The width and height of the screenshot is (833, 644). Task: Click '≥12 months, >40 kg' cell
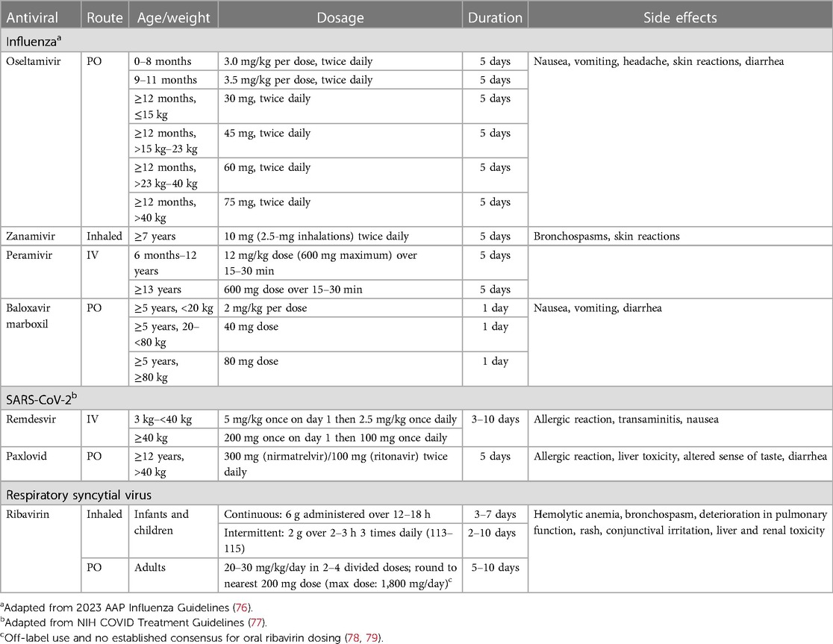click(173, 210)
